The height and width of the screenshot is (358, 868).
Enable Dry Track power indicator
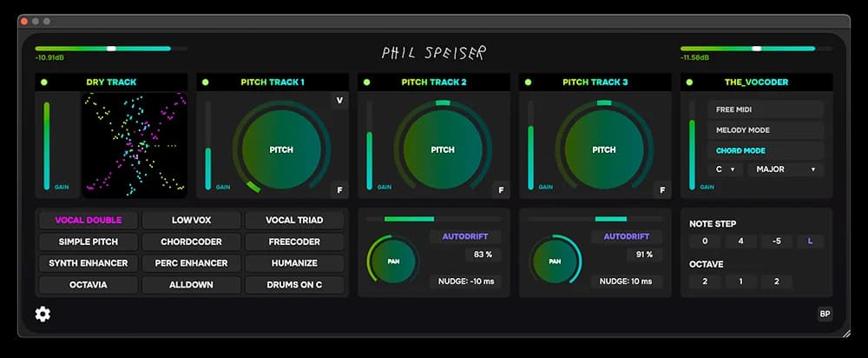pyautogui.click(x=44, y=82)
